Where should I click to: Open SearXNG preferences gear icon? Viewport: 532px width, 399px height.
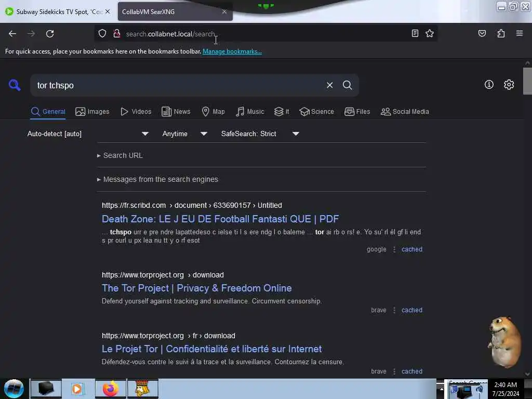pyautogui.click(x=509, y=85)
